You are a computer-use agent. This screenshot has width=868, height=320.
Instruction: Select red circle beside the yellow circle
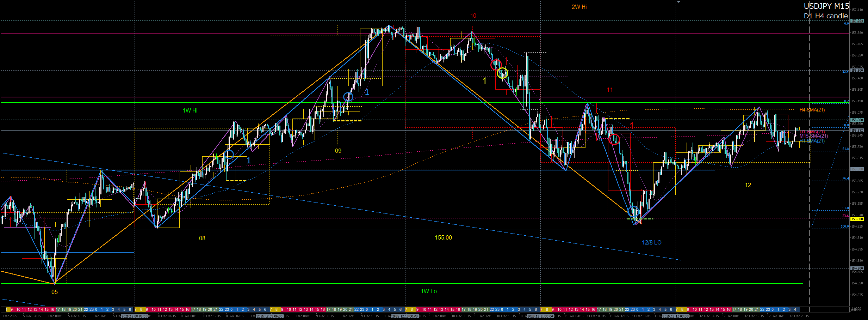[496, 65]
